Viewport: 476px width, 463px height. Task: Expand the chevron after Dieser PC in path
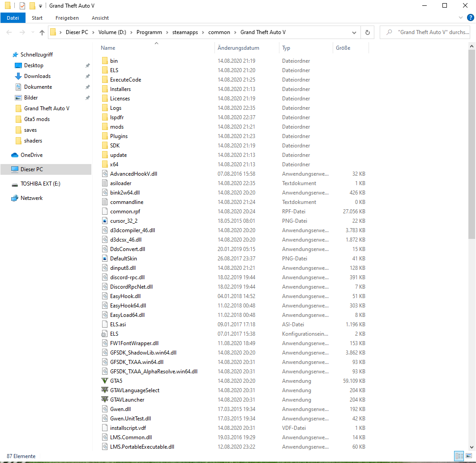click(93, 32)
